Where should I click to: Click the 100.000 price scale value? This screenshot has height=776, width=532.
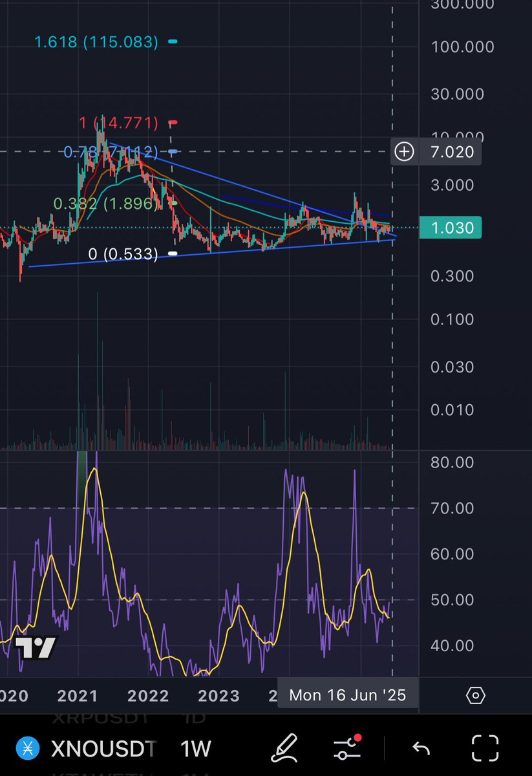coord(462,47)
